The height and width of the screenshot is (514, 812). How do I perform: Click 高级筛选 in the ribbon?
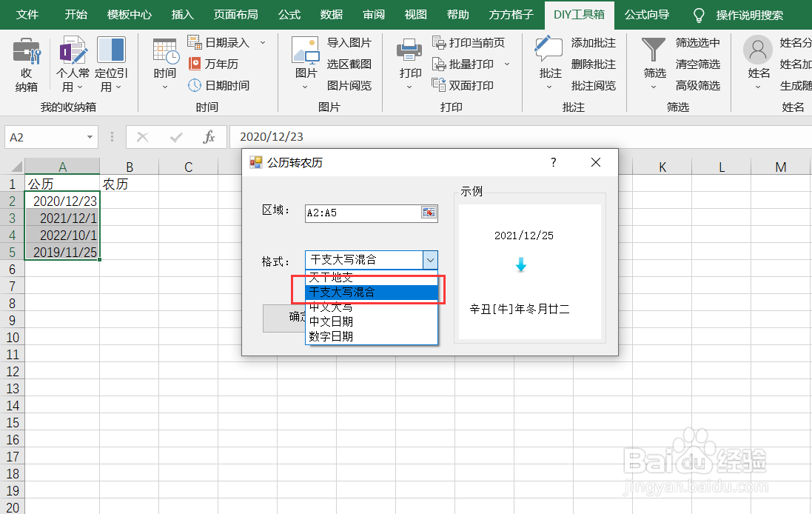pyautogui.click(x=697, y=85)
